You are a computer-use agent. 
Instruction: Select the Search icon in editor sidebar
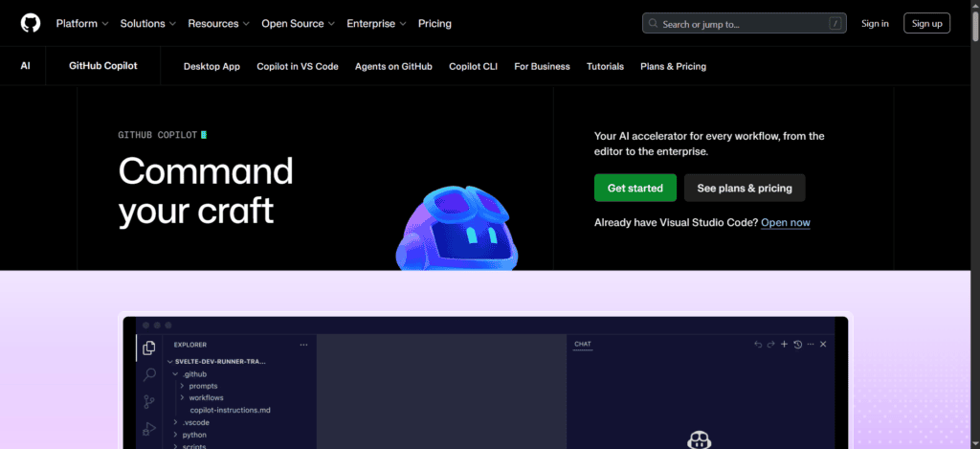point(149,374)
